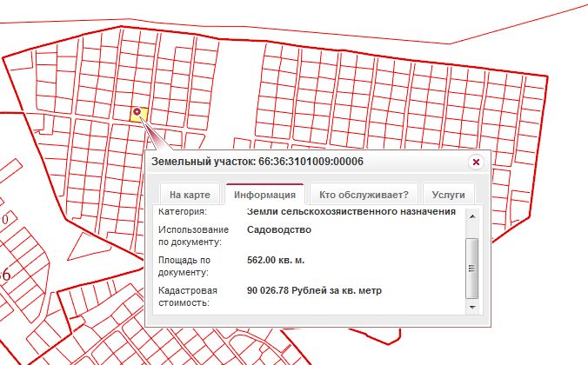Click the 562.00 кв. м. area value
The height and width of the screenshot is (365, 588).
[276, 260]
